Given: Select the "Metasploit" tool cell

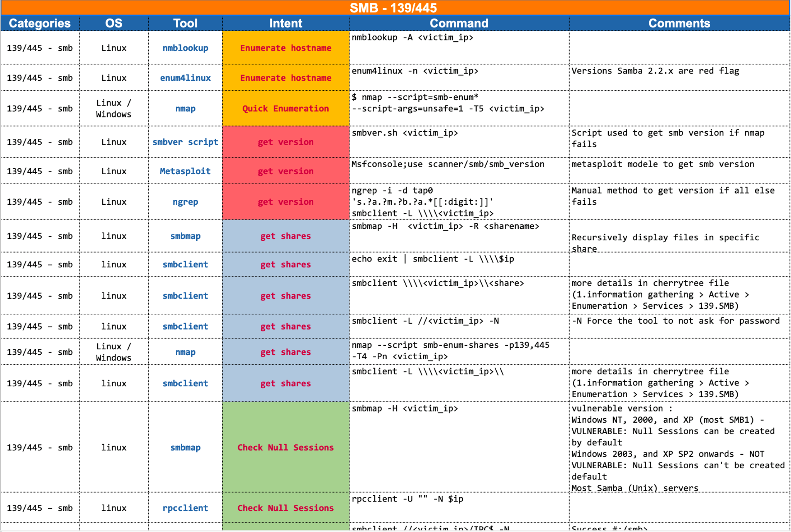Looking at the screenshot, I should [x=185, y=171].
